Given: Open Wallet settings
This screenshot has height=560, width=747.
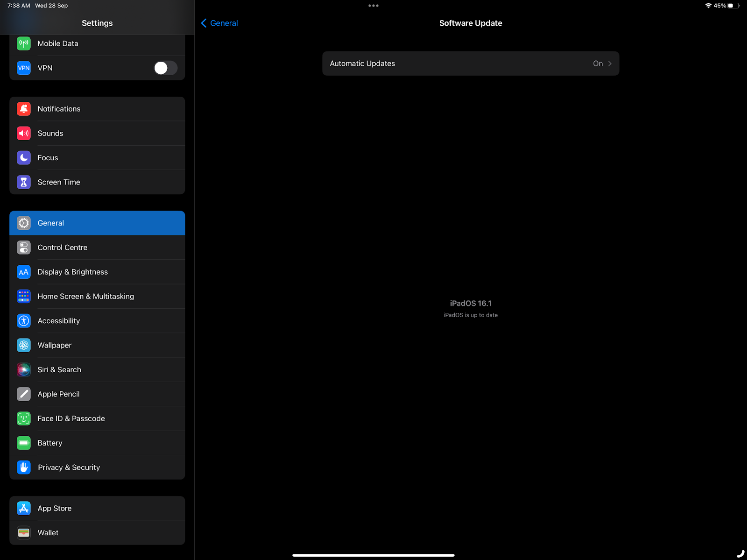Looking at the screenshot, I should [97, 533].
